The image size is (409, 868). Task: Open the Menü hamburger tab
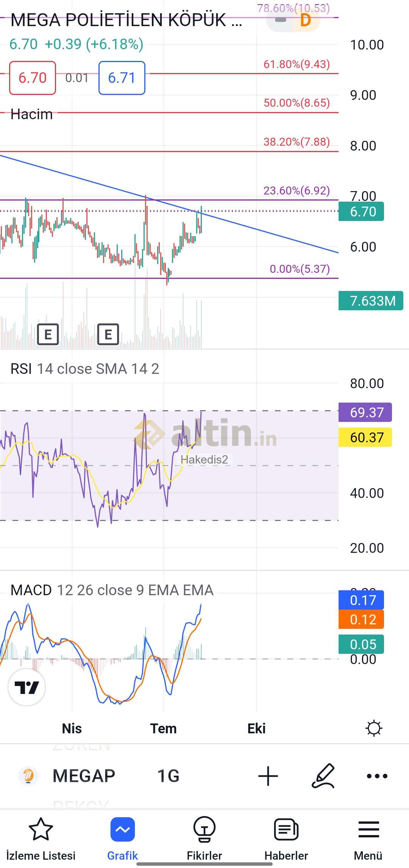[x=368, y=837]
